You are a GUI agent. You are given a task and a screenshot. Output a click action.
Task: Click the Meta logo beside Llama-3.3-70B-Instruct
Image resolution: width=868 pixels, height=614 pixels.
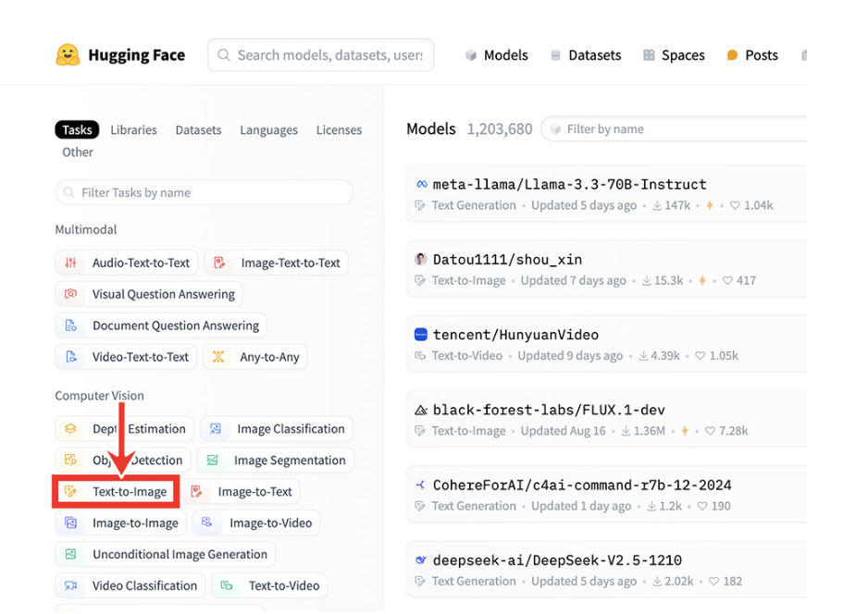[x=421, y=184]
